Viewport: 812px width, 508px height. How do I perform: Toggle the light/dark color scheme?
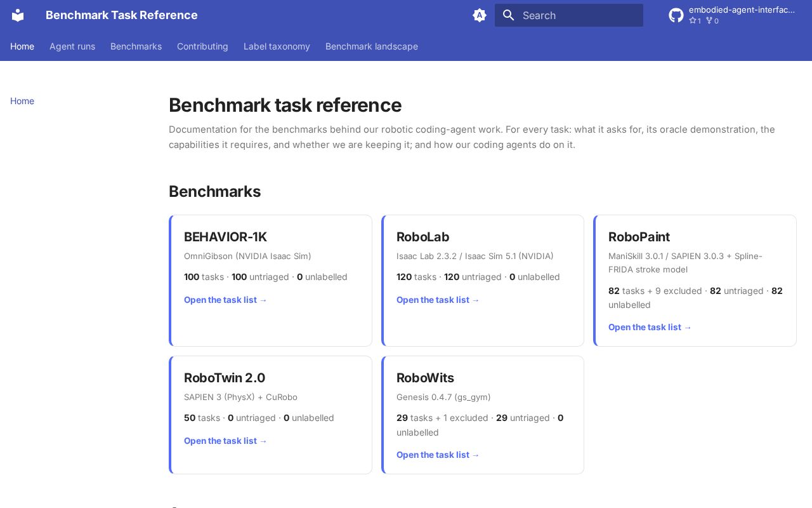[480, 15]
